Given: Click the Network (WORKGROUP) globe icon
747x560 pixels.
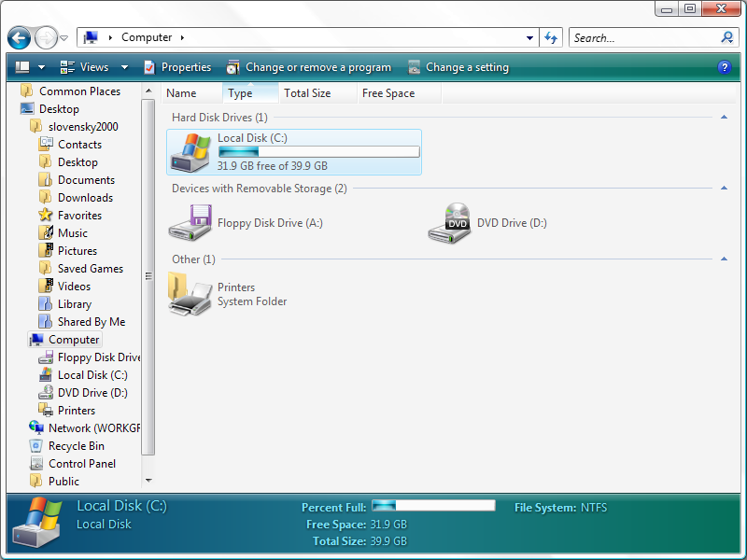Looking at the screenshot, I should pos(36,427).
